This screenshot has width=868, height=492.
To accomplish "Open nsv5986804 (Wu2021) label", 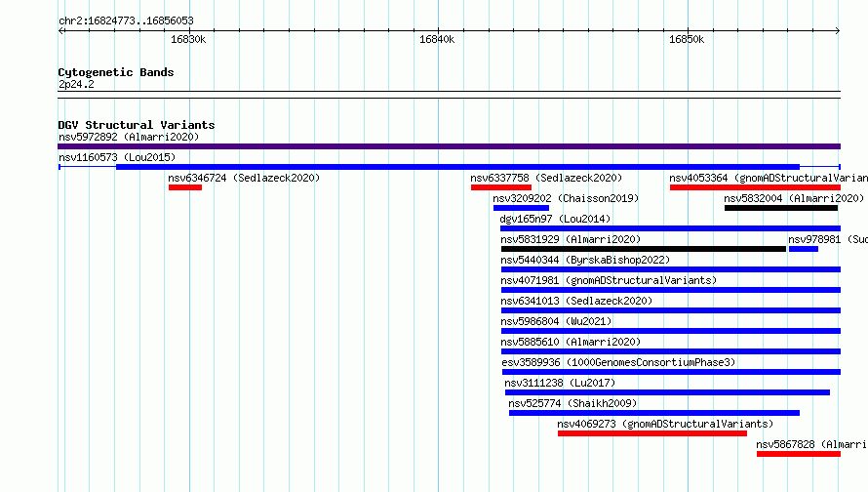I will (x=556, y=321).
